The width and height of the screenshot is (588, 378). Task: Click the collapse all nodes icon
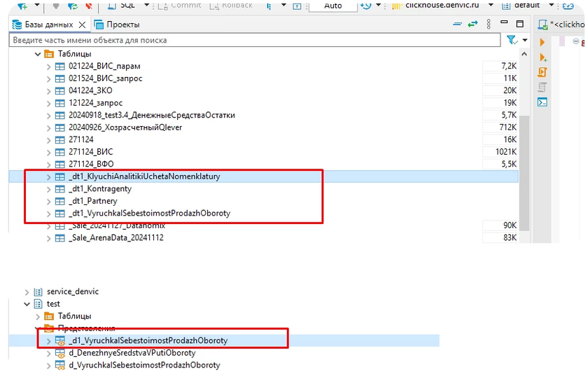click(x=457, y=24)
